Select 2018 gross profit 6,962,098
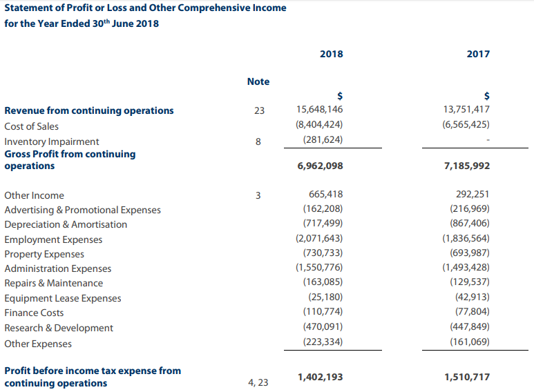Viewport: 534px width, 392px height. tap(320, 166)
